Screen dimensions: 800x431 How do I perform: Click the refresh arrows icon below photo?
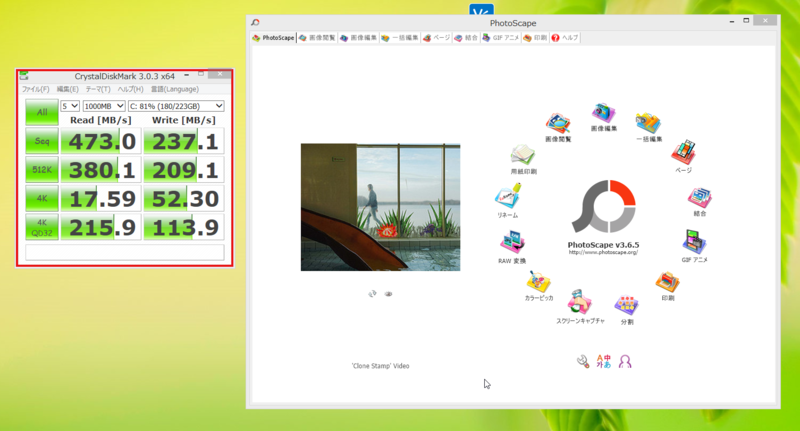click(372, 294)
